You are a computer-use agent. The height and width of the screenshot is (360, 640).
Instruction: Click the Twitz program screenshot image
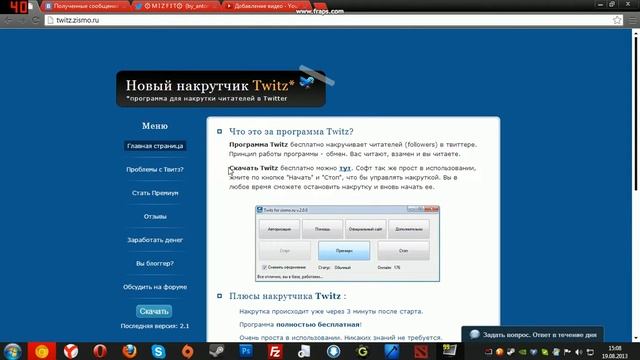[x=347, y=244]
